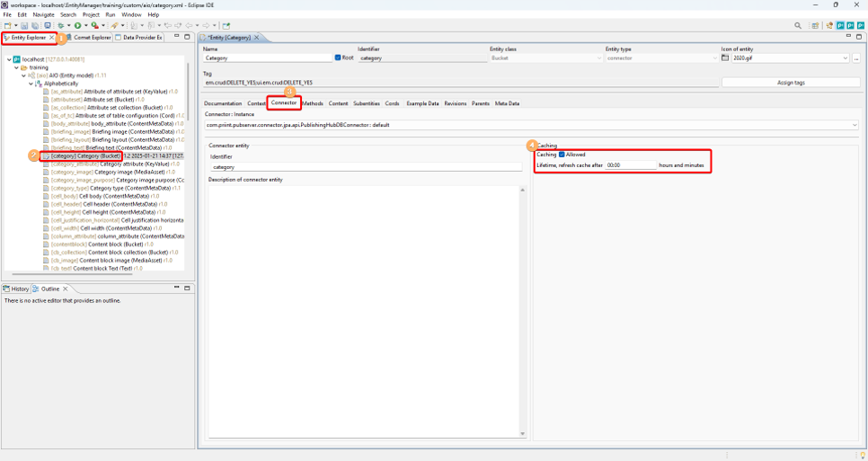The height and width of the screenshot is (461, 868).
Task: Click the light bulb status bar icon
Action: pyautogui.click(x=862, y=455)
